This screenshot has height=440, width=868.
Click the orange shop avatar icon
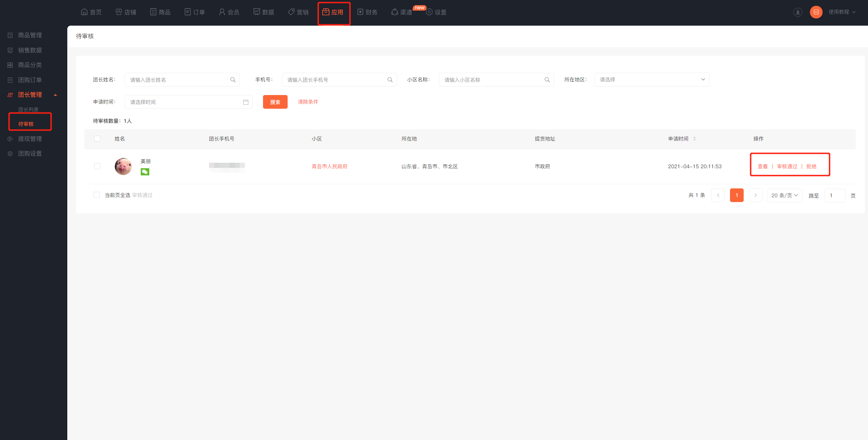coord(816,12)
